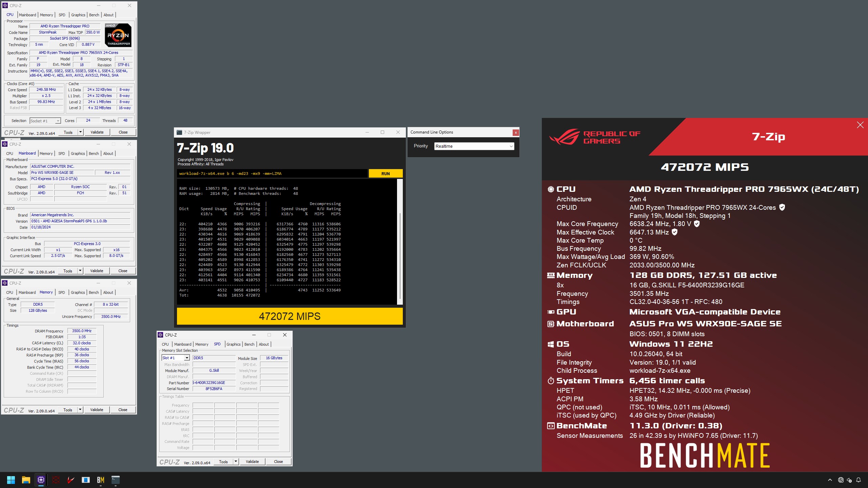
Task: Click the 7-Zip output vertical scrollbar
Action: click(x=400, y=242)
